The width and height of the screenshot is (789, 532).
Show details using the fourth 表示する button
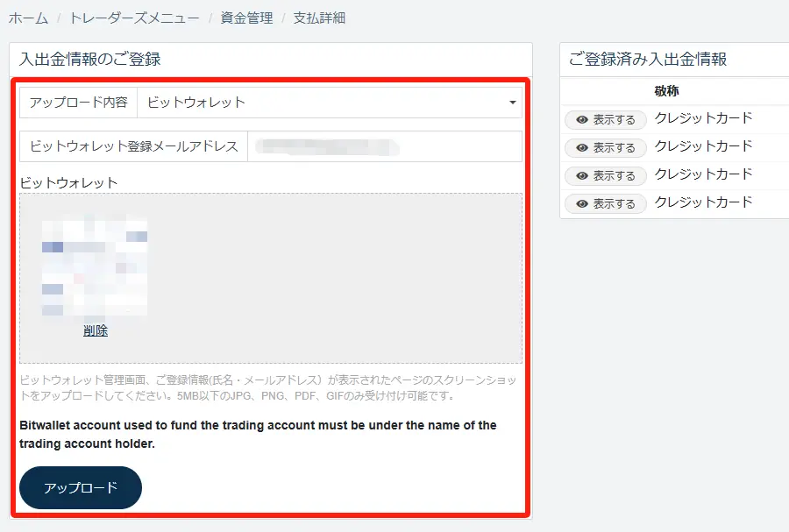pyautogui.click(x=605, y=204)
